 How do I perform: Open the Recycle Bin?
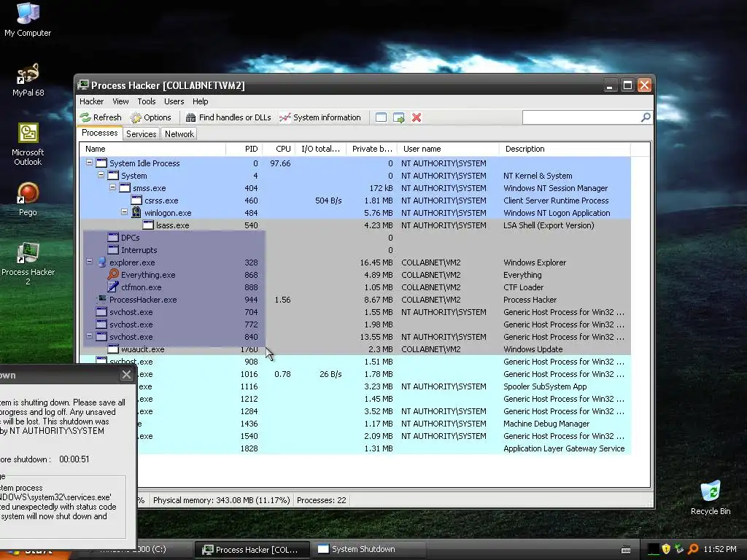click(x=711, y=498)
